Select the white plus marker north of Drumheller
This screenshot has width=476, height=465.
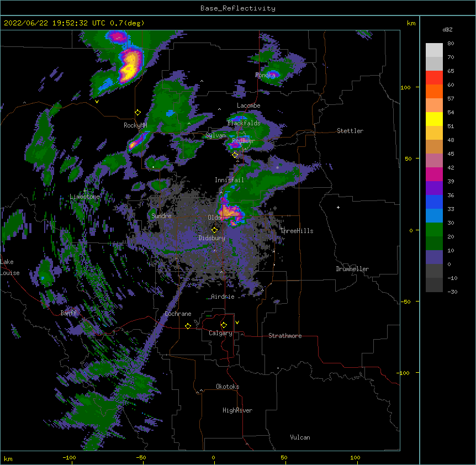pyautogui.click(x=338, y=207)
